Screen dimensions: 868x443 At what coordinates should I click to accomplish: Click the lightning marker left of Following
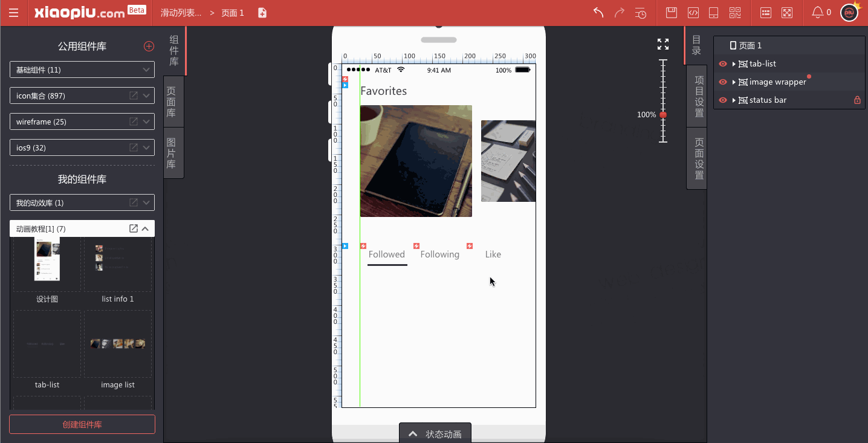point(416,246)
